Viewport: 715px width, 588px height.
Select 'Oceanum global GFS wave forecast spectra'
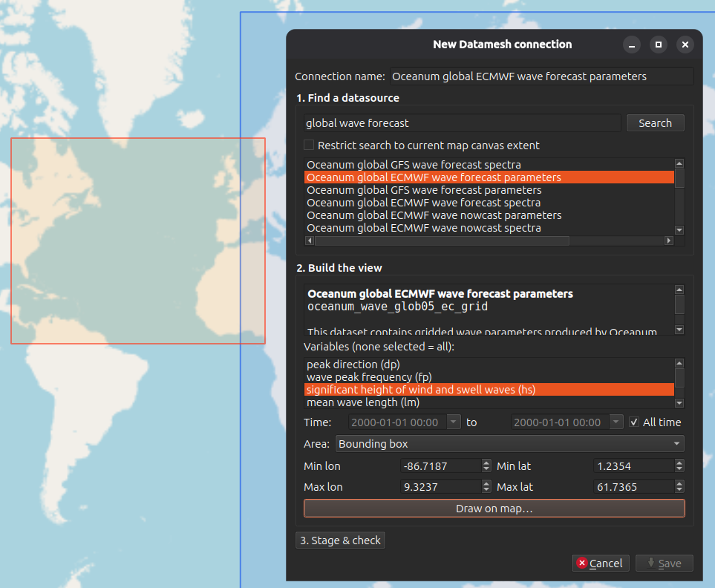[489, 165]
